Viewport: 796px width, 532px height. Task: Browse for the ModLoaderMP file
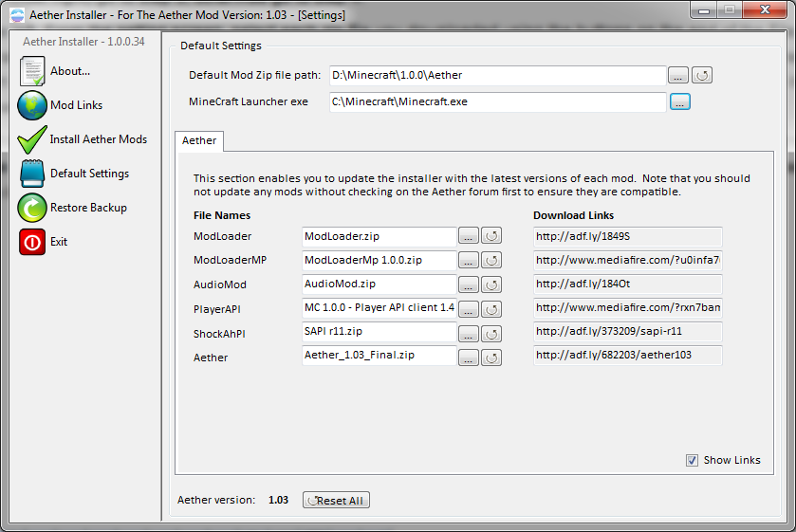click(x=468, y=261)
